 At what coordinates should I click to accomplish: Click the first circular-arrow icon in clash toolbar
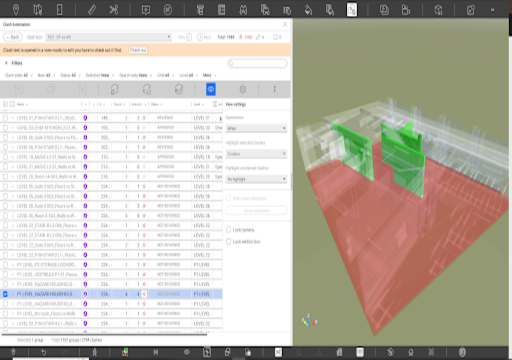114,89
